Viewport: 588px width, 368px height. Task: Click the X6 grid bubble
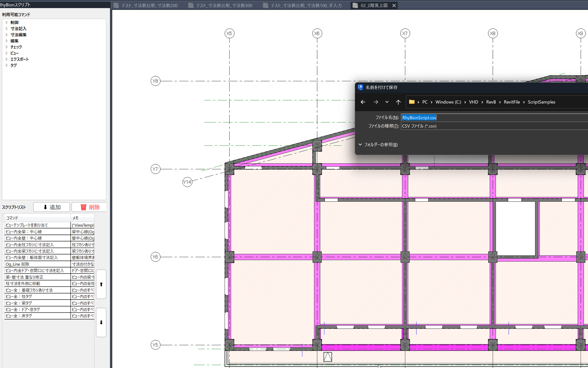[317, 33]
